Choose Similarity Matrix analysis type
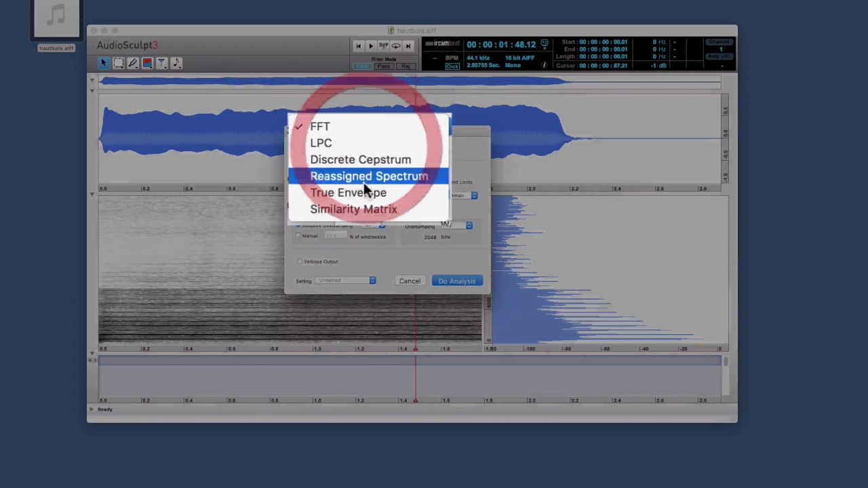This screenshot has height=488, width=868. pos(368,209)
